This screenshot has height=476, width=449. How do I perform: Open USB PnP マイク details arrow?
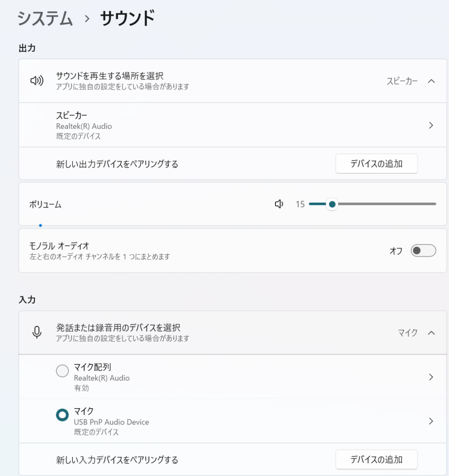(x=431, y=421)
